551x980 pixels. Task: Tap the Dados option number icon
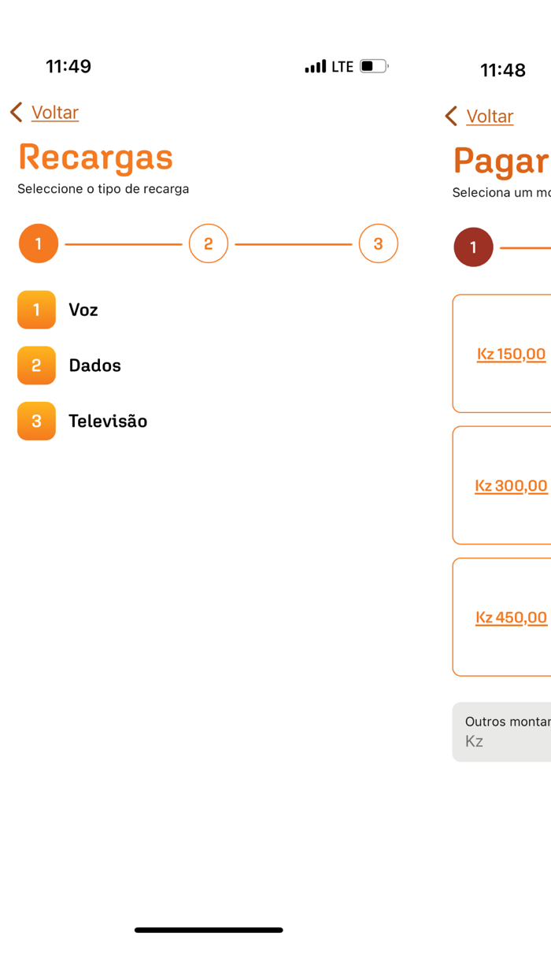[x=36, y=366]
